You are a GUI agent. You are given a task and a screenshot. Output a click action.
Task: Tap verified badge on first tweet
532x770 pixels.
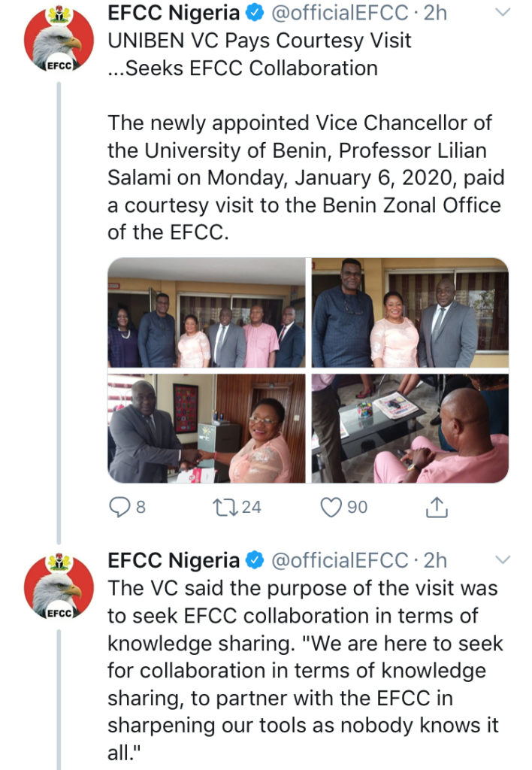tap(255, 14)
